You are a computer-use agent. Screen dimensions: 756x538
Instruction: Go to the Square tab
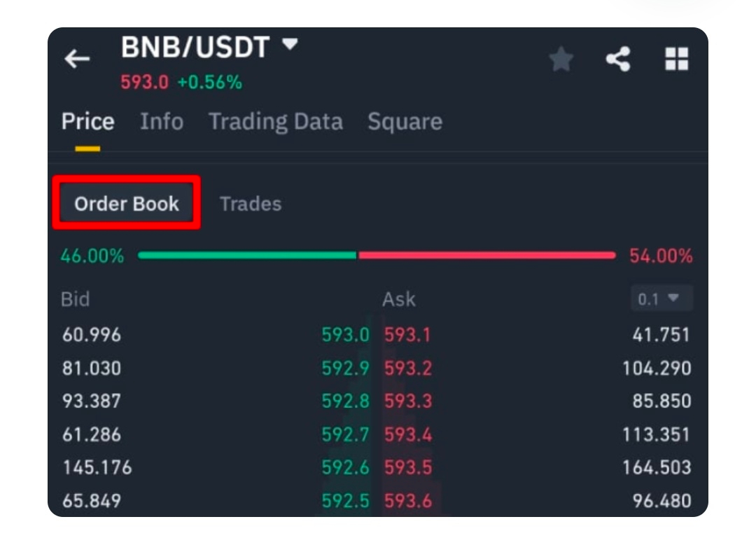pos(405,122)
